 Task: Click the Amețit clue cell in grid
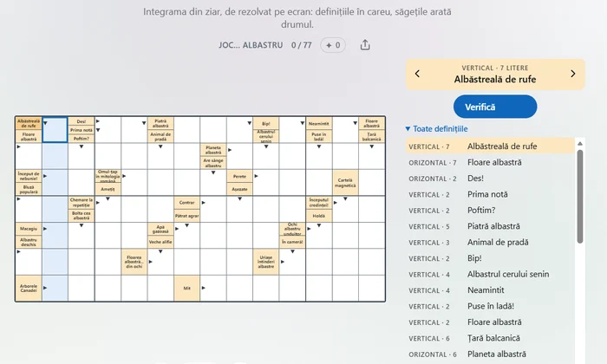108,189
